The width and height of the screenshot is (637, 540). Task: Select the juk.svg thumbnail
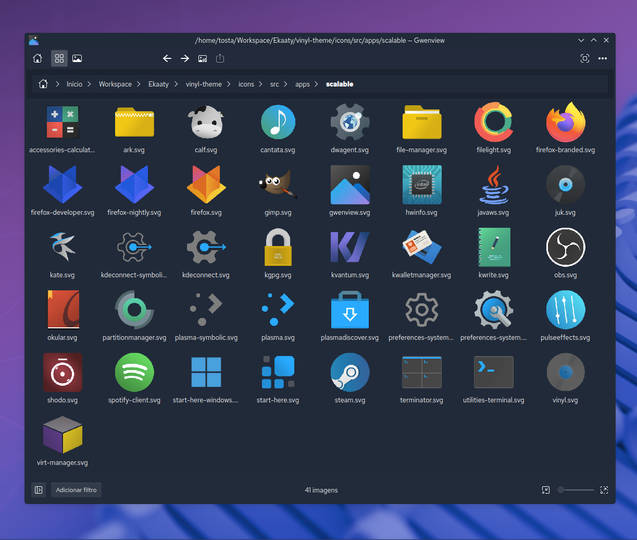coord(566,184)
